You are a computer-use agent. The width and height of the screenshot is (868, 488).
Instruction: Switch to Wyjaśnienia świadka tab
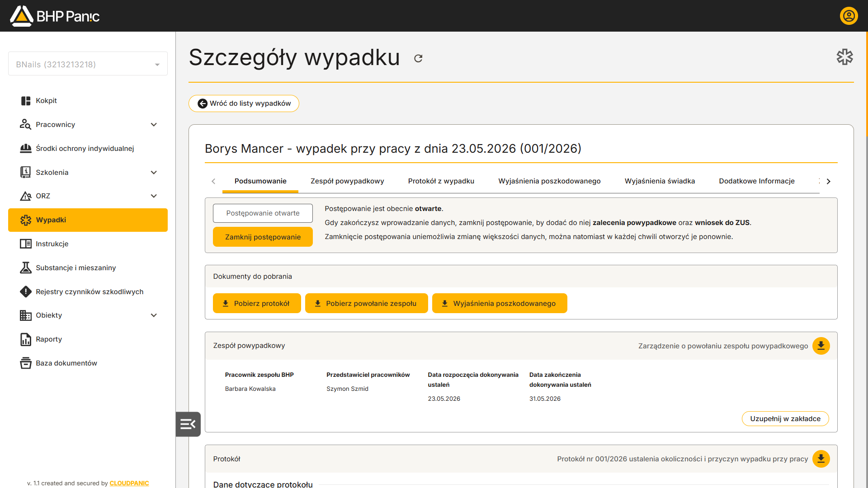(660, 181)
